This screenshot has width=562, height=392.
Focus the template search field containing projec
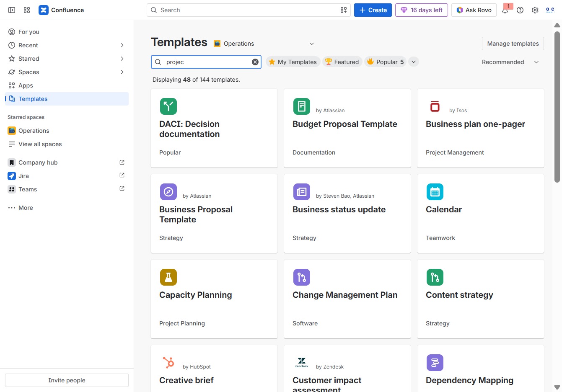[206, 62]
